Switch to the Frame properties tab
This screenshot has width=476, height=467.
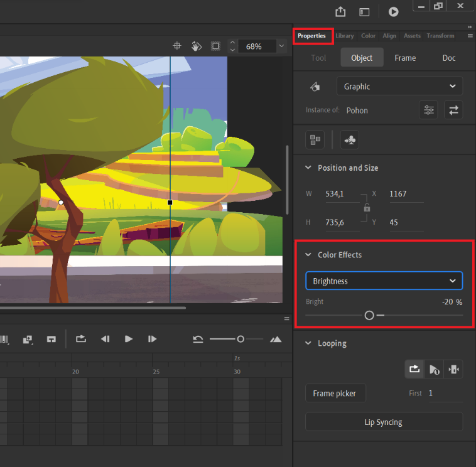[x=405, y=58]
